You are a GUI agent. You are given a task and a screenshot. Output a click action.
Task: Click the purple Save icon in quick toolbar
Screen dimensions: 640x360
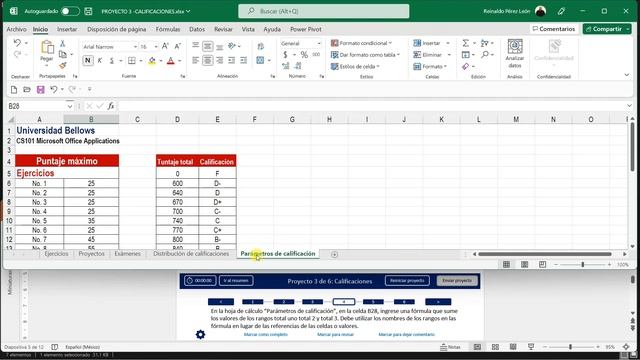coord(40,89)
